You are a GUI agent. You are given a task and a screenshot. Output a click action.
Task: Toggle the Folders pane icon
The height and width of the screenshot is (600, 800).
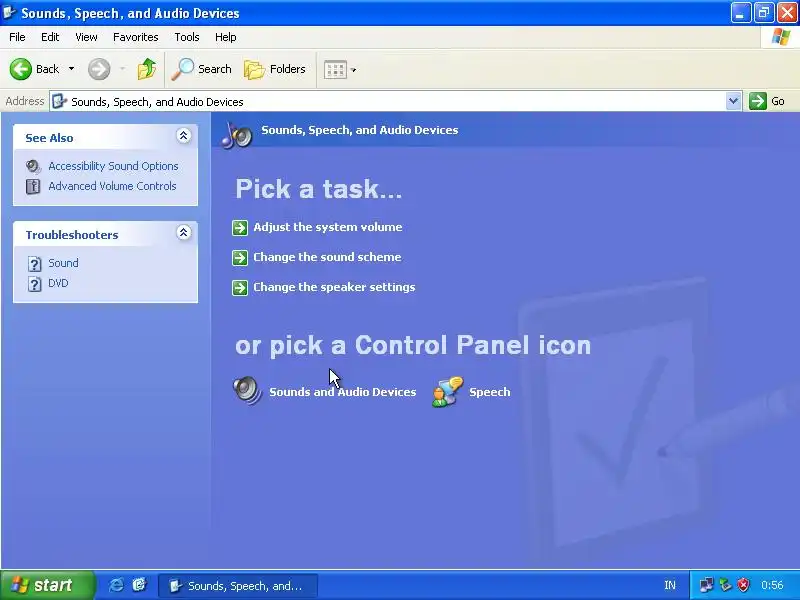(x=254, y=69)
